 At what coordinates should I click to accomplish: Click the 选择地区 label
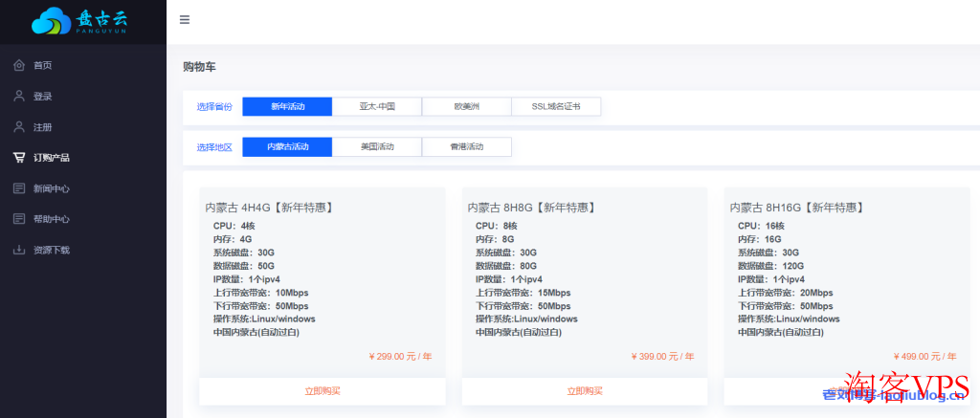(214, 147)
